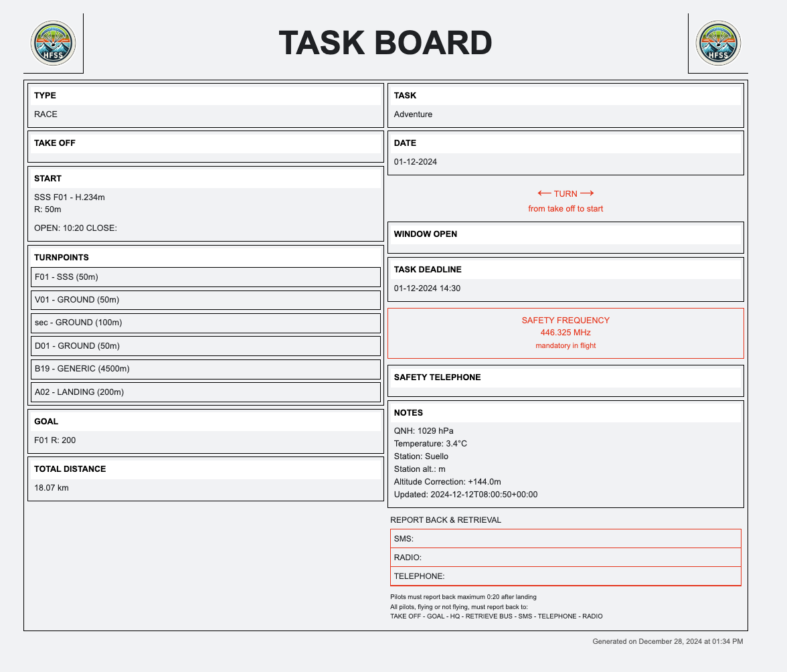
Task: Select the D01 - GROUND (50m) turnpoint row
Action: (206, 346)
